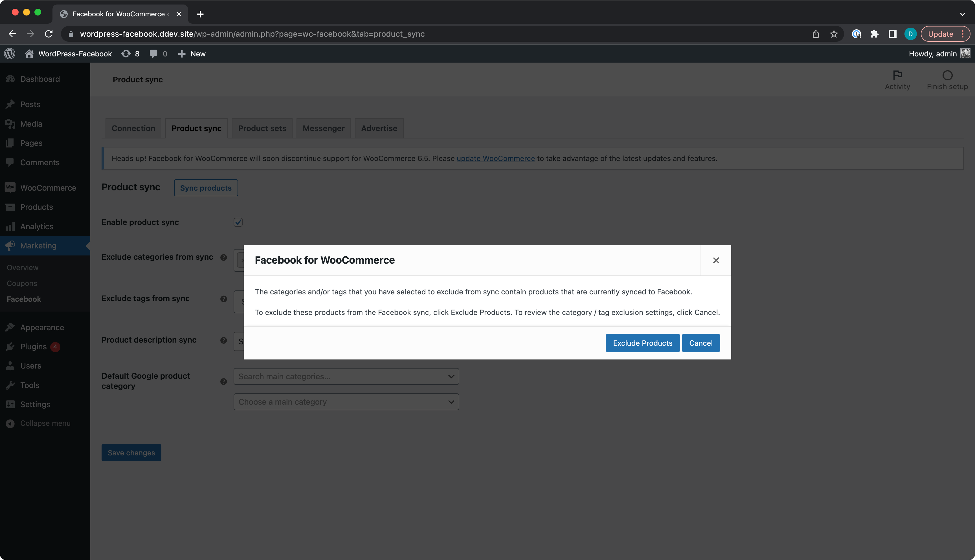Image resolution: width=975 pixels, height=560 pixels.
Task: Open a new browser tab
Action: click(x=200, y=14)
